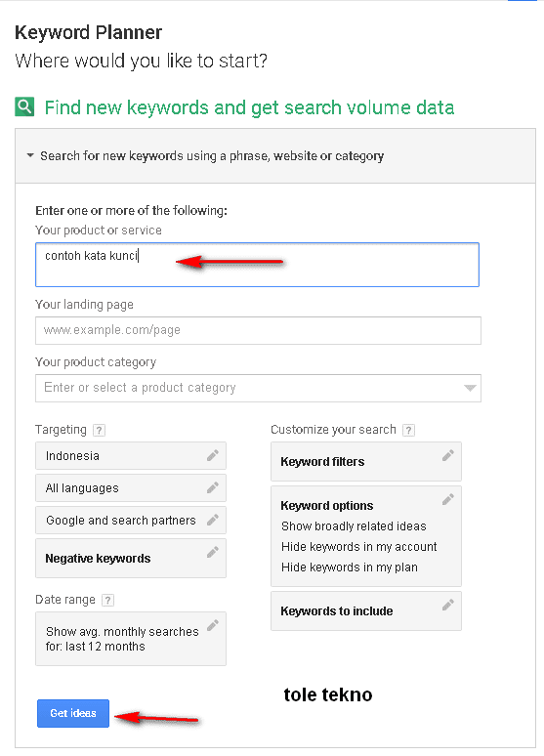
Task: Focus the Your product or service field
Action: pos(257,265)
